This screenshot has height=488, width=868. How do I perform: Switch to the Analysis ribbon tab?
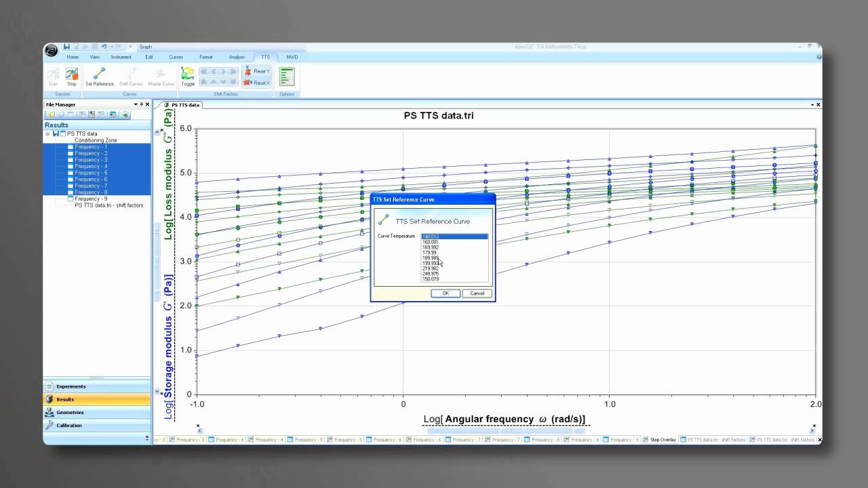[237, 57]
